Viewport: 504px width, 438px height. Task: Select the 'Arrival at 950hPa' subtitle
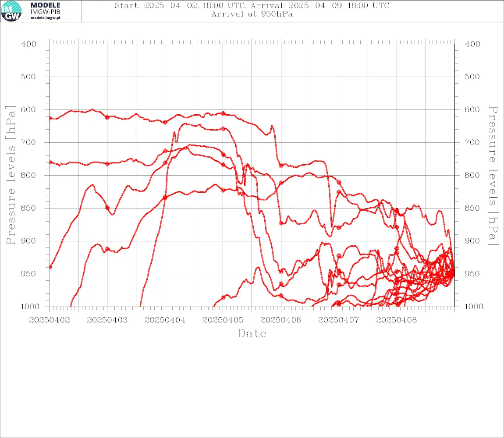252,14
